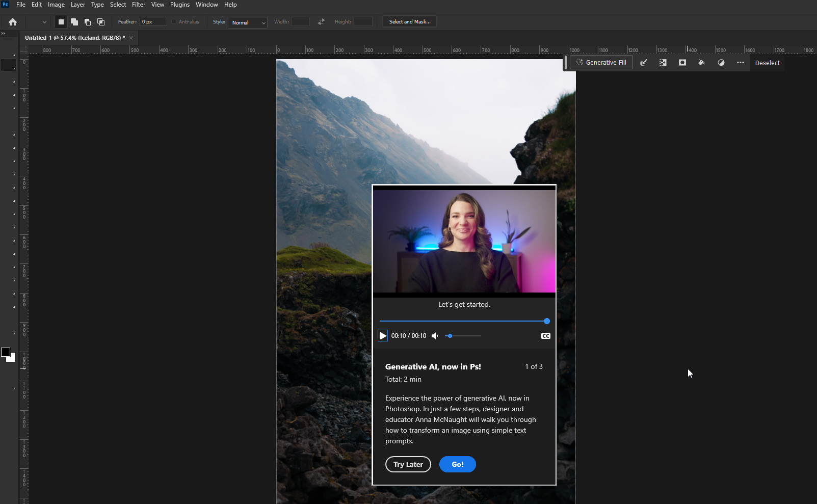
Task: Click the modify selection icon beside the brush icon
Action: point(663,62)
